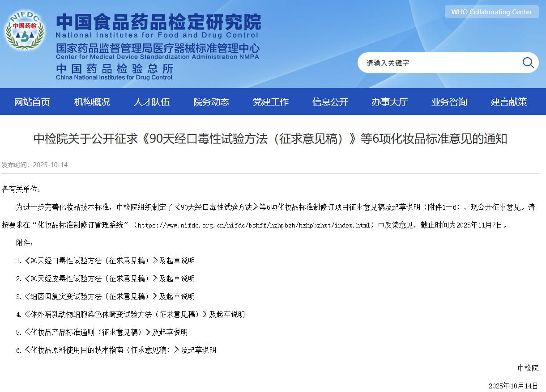546x392 pixels.
Task: Click the magnifying glass search icon
Action: tap(528, 63)
